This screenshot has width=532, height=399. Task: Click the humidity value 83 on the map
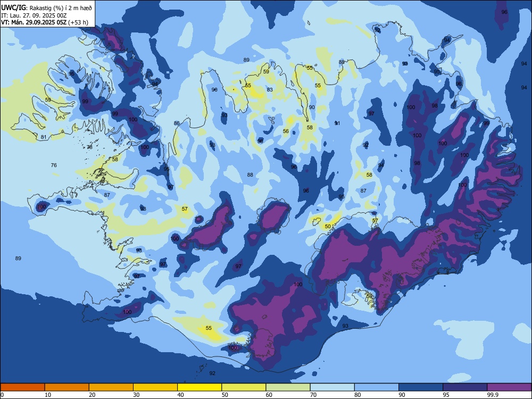(270, 89)
